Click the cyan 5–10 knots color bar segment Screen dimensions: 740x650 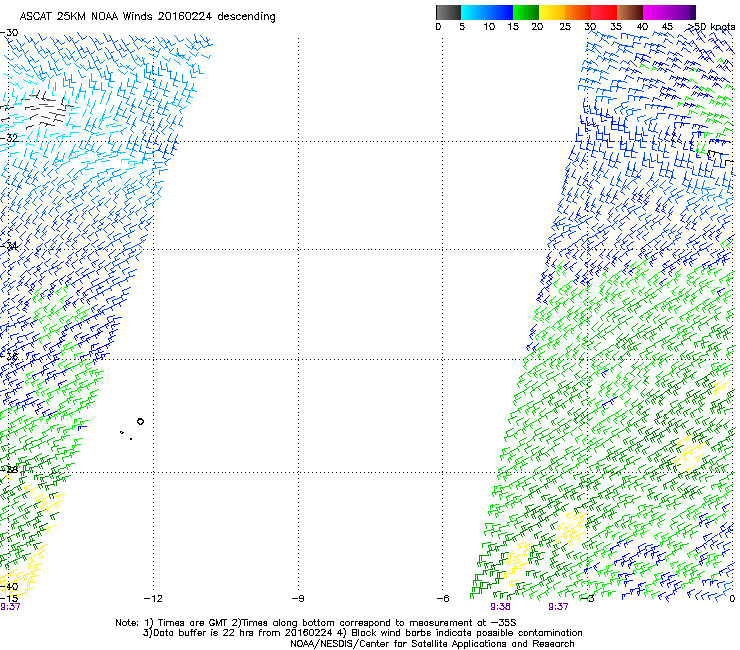pos(474,12)
